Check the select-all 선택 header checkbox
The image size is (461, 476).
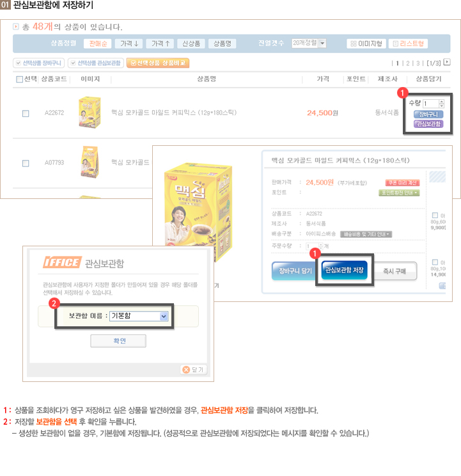point(19,79)
